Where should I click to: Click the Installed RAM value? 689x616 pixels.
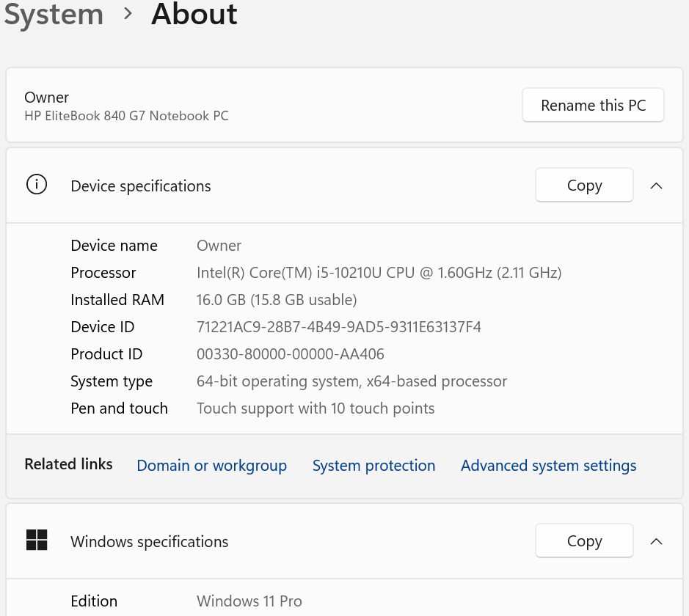277,300
